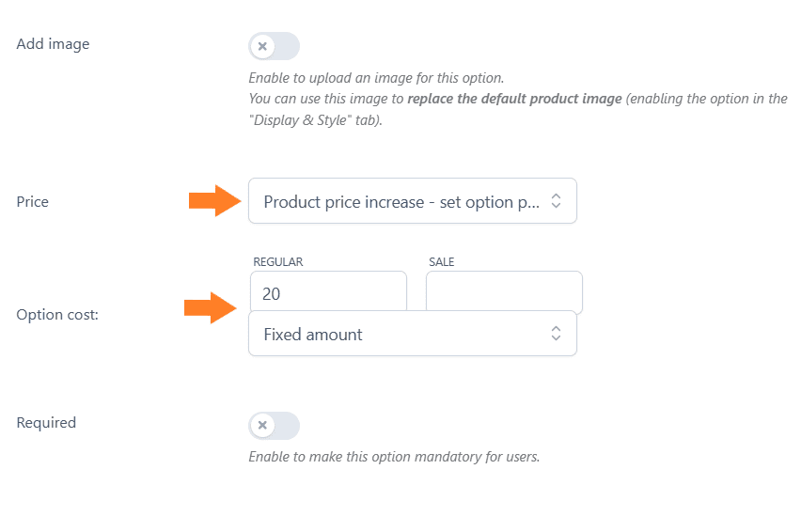801x532 pixels.
Task: Click the chevron arrows on Fixed amount selector
Action: (556, 334)
